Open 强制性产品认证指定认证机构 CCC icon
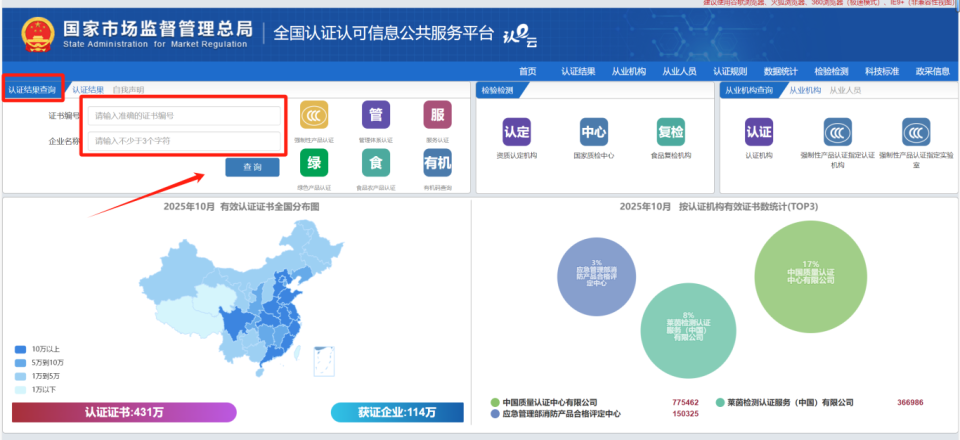This screenshot has height=440, width=960. (837, 132)
